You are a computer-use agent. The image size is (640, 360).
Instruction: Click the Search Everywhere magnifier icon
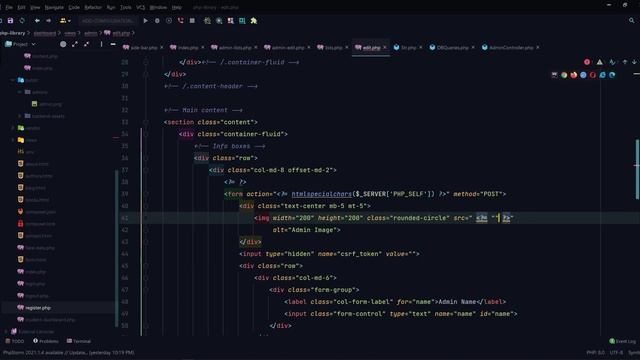pyautogui.click(x=632, y=21)
